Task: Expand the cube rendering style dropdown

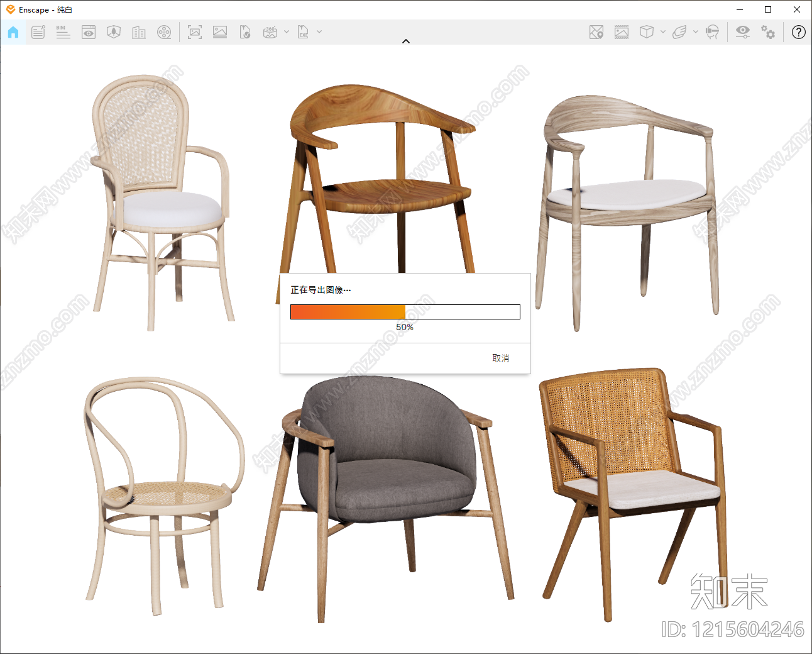Action: coord(663,31)
